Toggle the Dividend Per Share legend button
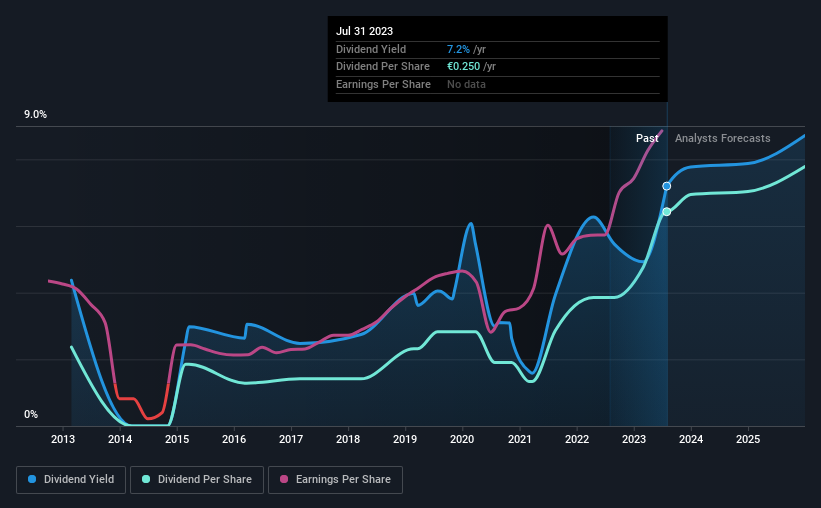Screen dimensions: 821x508 click(x=197, y=480)
